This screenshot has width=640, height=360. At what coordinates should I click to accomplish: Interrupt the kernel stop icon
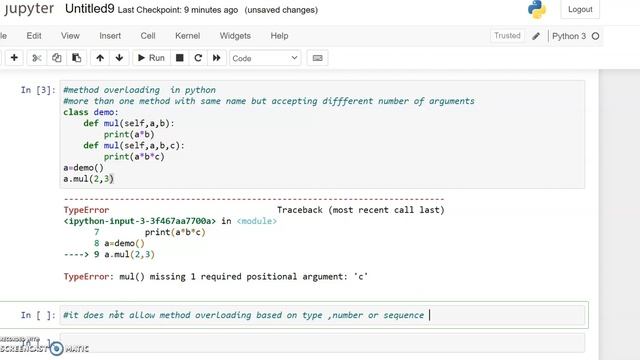[179, 58]
